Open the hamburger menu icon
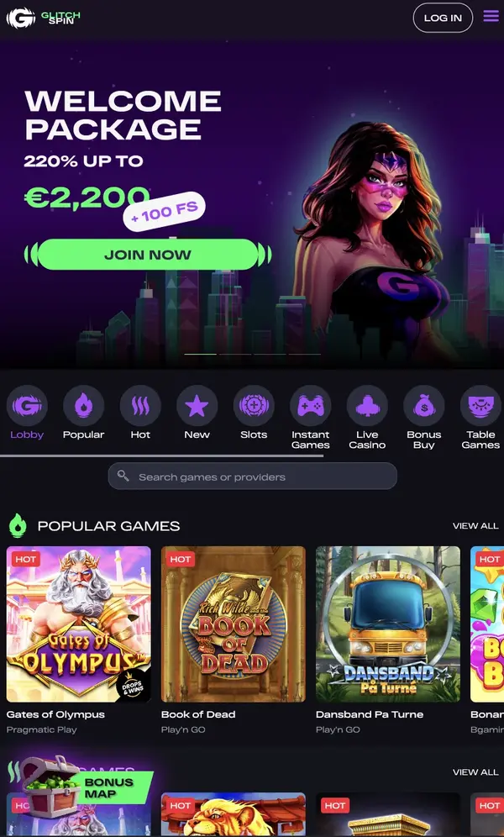Screen dimensions: 504x837 [491, 17]
